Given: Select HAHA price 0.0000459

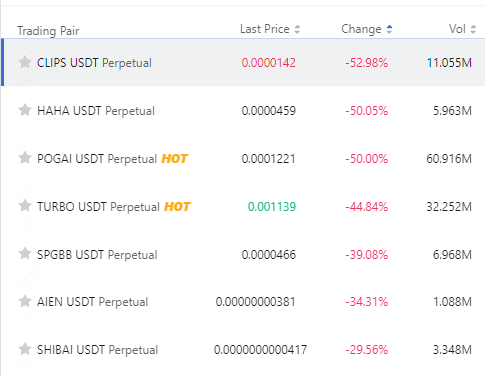Looking at the screenshot, I should click(x=269, y=111).
